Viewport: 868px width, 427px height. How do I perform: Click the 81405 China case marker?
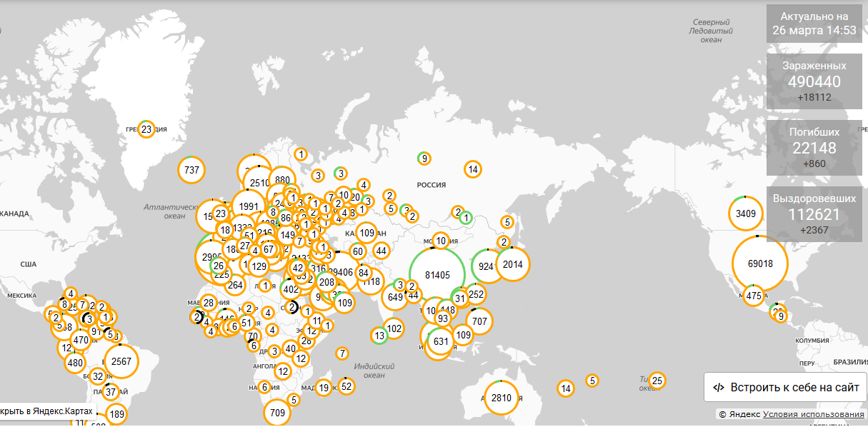click(x=437, y=275)
